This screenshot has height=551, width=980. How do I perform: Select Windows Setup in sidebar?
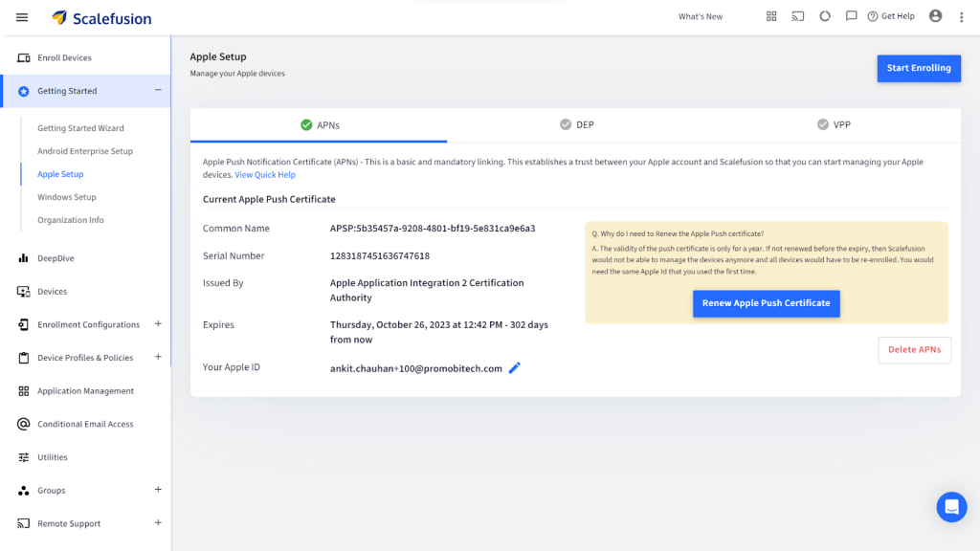click(67, 197)
